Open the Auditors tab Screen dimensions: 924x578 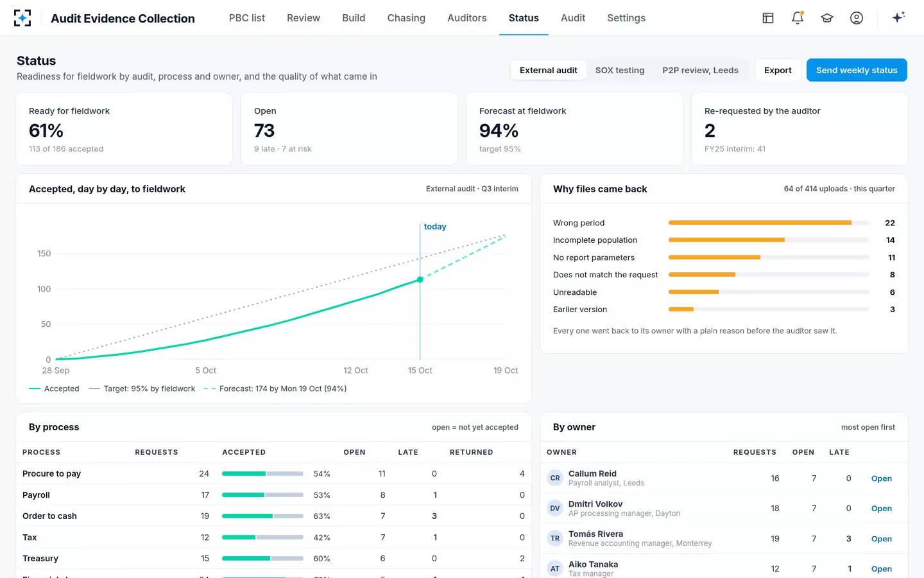[x=467, y=18]
